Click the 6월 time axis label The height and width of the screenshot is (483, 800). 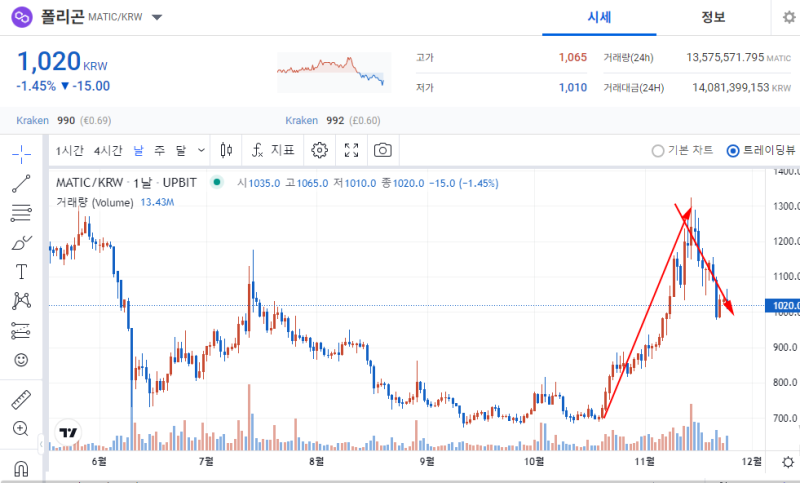[99, 462]
